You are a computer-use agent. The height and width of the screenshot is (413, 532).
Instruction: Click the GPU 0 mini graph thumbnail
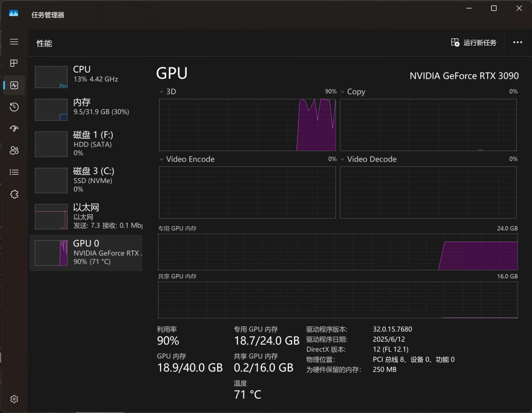coord(51,253)
